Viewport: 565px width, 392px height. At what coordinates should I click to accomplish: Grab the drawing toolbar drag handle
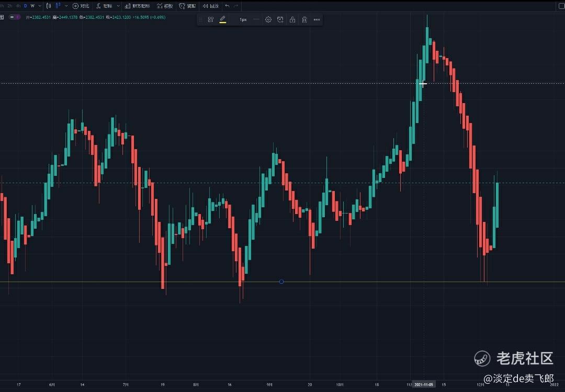(201, 20)
